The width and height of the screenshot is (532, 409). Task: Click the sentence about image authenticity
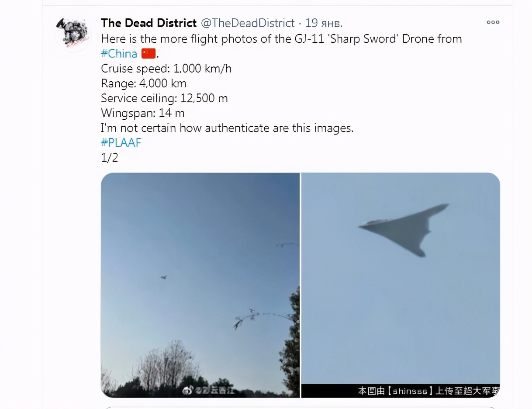pos(227,128)
